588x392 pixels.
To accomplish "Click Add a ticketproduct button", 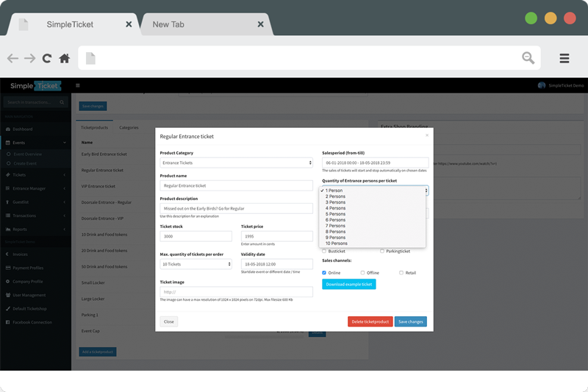I will click(98, 352).
